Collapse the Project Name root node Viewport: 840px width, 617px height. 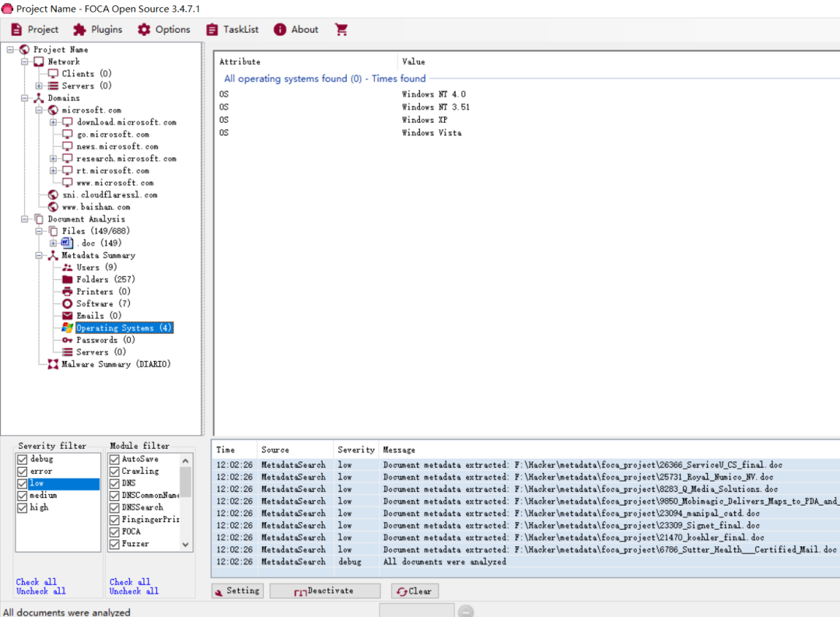pos(10,49)
